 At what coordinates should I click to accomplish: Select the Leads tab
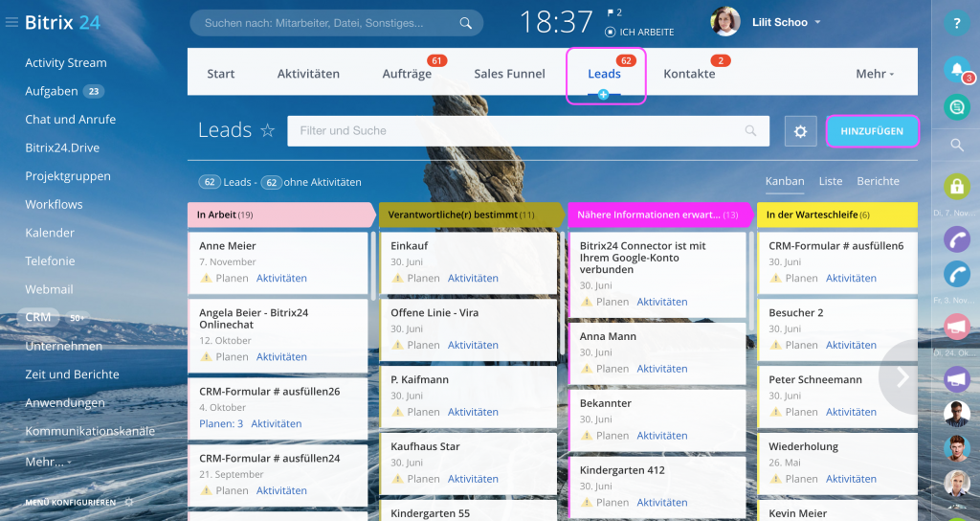[604, 74]
